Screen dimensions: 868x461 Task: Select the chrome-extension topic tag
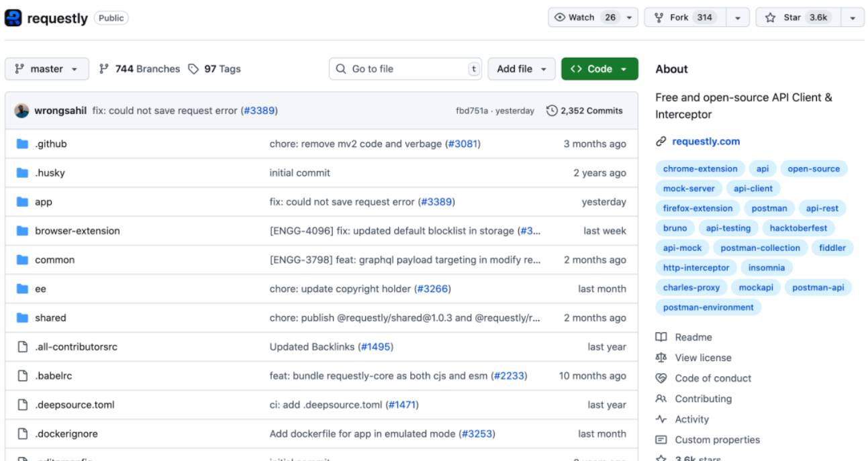[x=700, y=169]
